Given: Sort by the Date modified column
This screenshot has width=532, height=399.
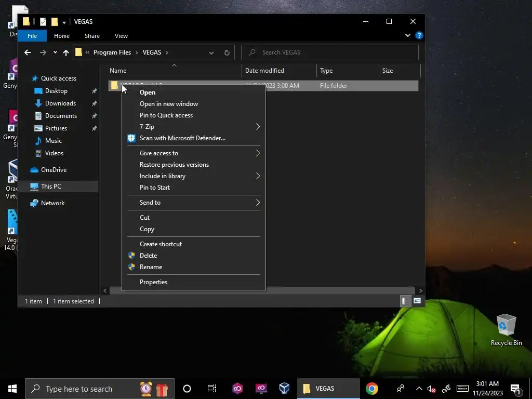Looking at the screenshot, I should pyautogui.click(x=279, y=71).
